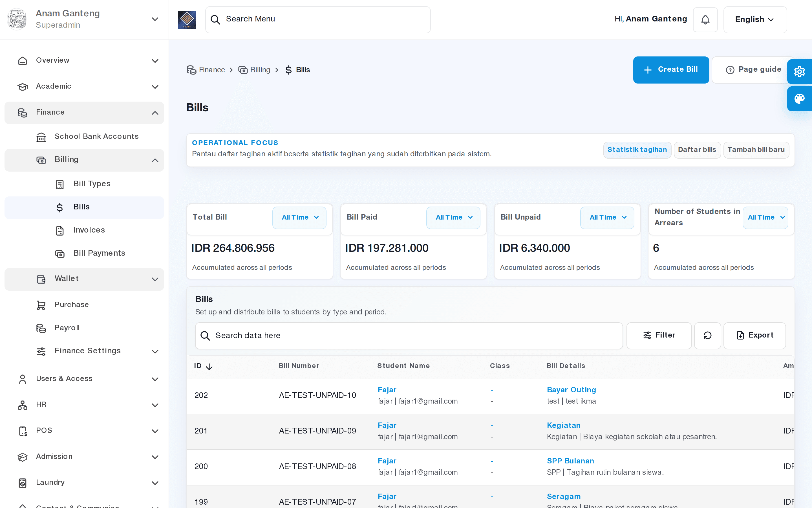Click the Laundry washing machine icon
This screenshot has height=508, width=812.
tap(23, 483)
